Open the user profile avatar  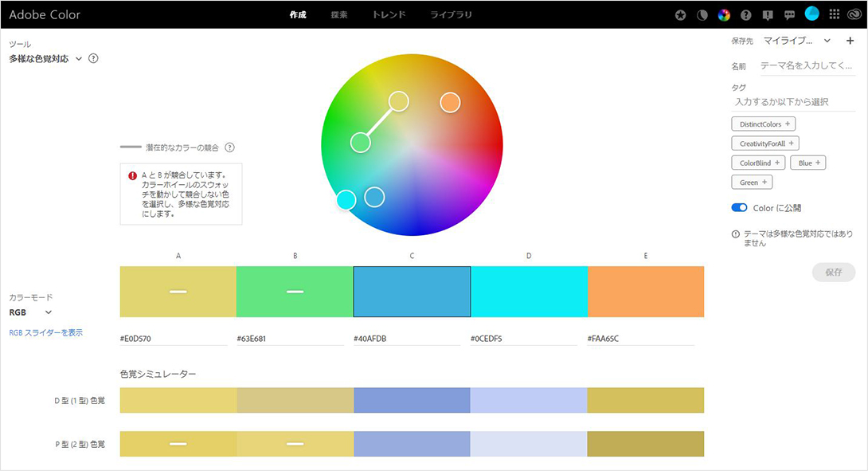tap(812, 14)
